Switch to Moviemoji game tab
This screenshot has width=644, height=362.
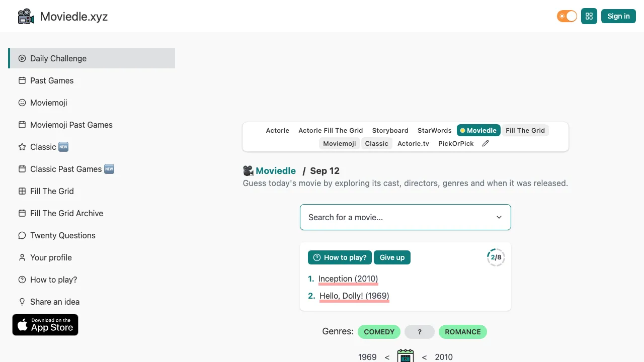(x=340, y=143)
